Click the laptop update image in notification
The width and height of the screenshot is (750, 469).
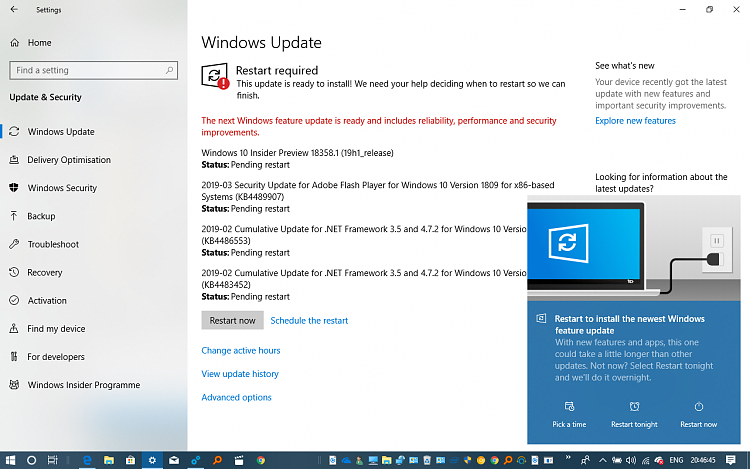click(x=634, y=248)
